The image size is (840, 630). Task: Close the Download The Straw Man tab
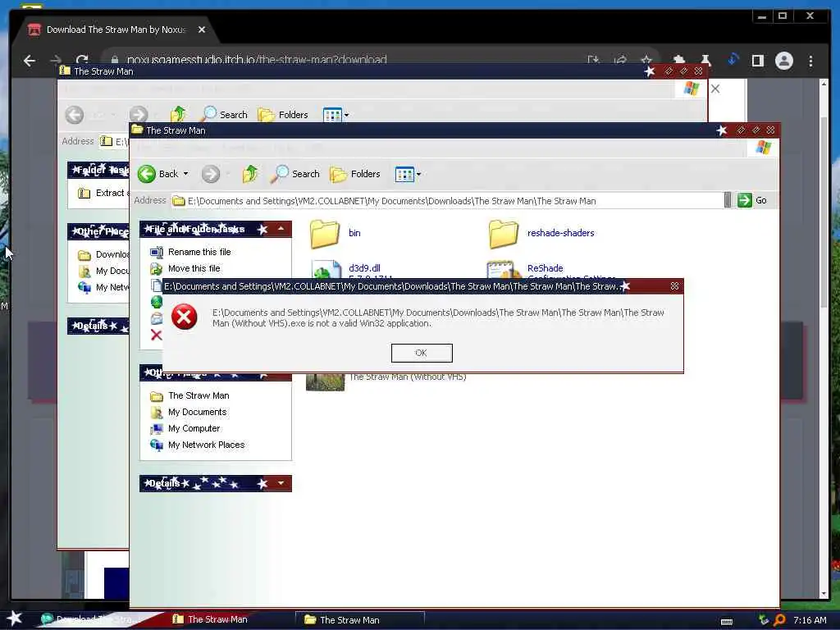click(x=202, y=30)
